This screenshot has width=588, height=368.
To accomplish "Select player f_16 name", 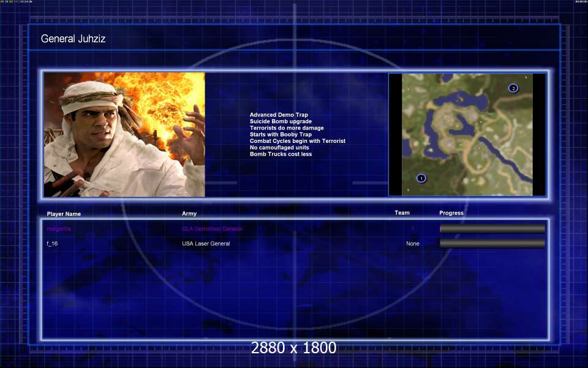I will click(x=52, y=243).
